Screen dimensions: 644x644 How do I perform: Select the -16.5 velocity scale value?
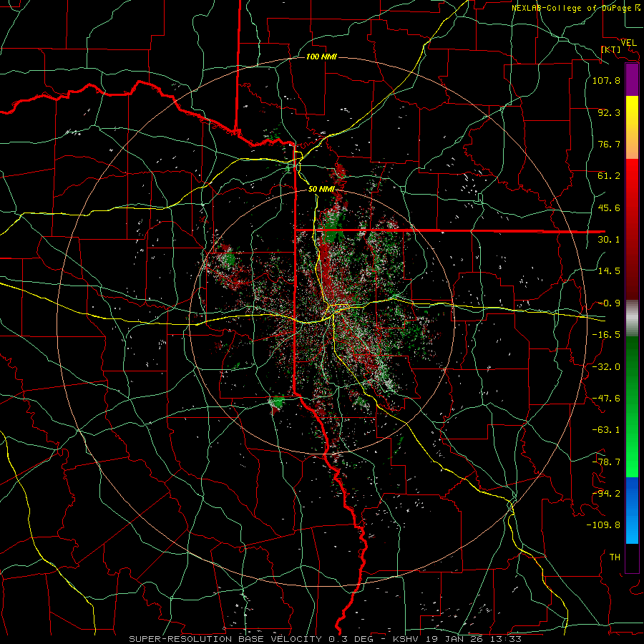pos(606,335)
